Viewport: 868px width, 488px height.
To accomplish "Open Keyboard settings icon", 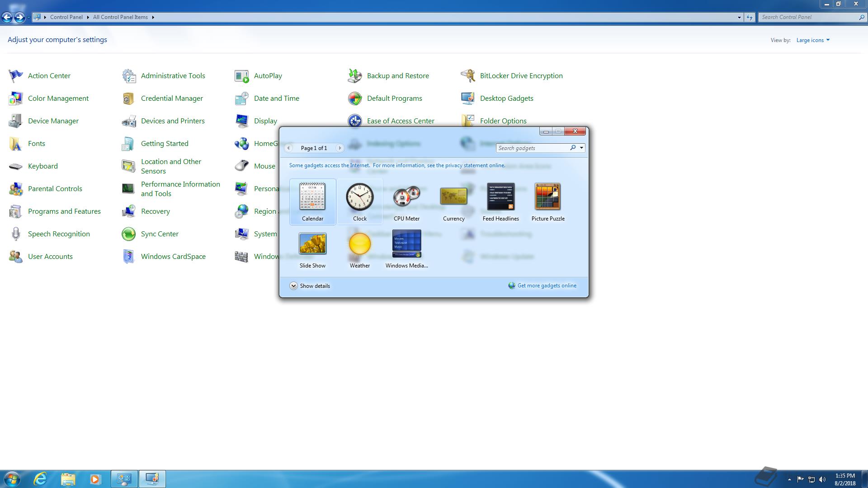I will point(16,166).
